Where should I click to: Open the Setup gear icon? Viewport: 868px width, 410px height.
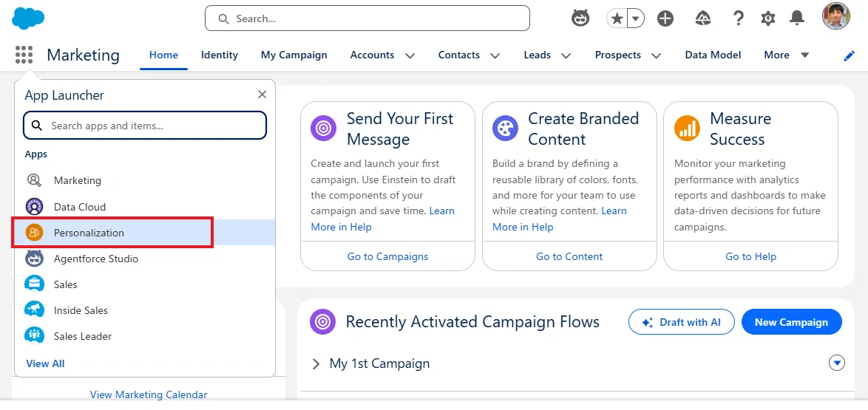pos(767,18)
